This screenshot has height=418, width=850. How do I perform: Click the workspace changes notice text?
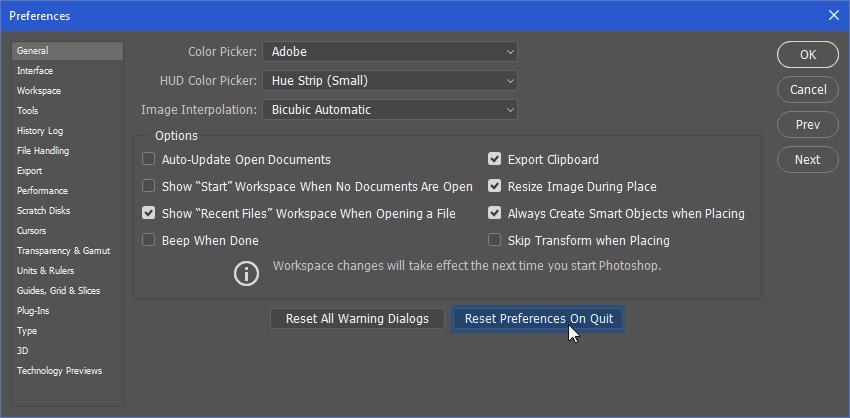467,266
